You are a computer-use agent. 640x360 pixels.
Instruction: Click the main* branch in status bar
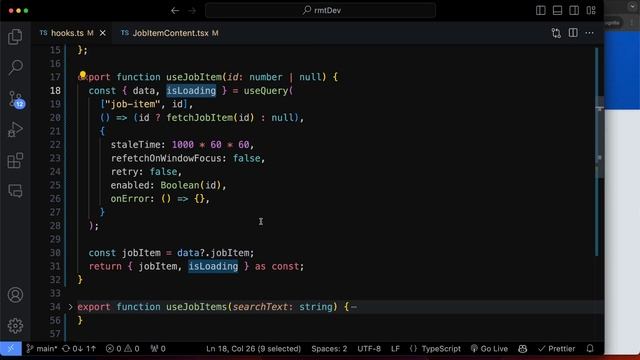42,349
